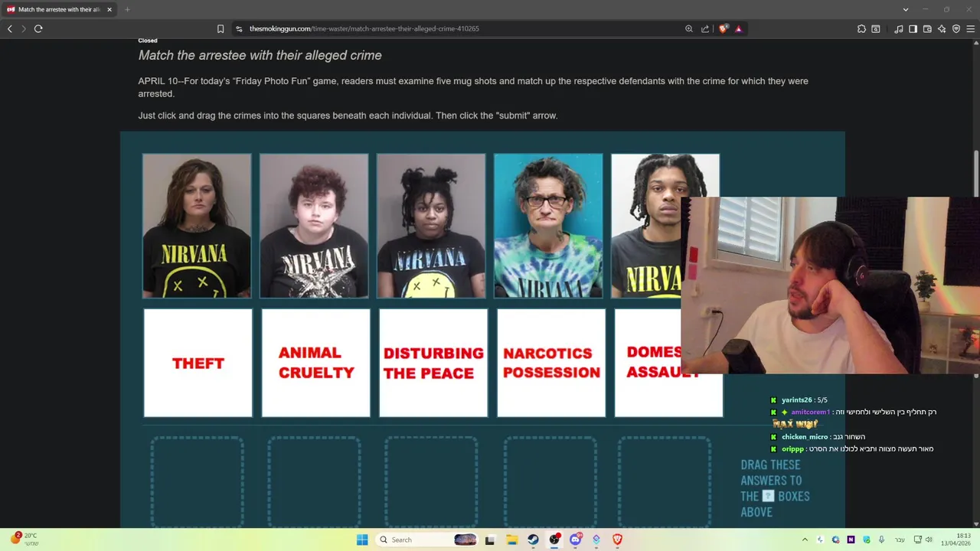Image resolution: width=980 pixels, height=551 pixels.
Task: Select the NARCOTICS POSSESSION card
Action: point(551,363)
